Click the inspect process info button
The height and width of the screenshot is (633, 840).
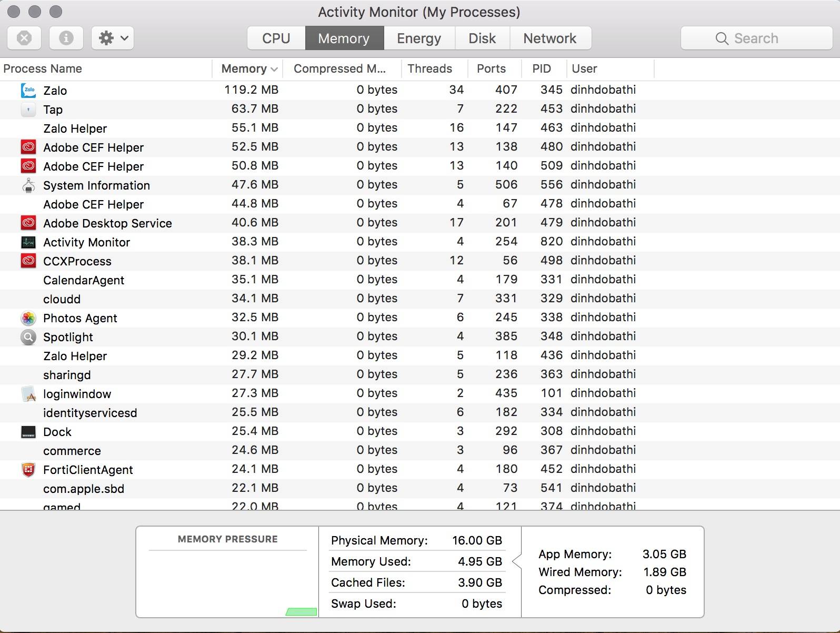click(x=66, y=38)
